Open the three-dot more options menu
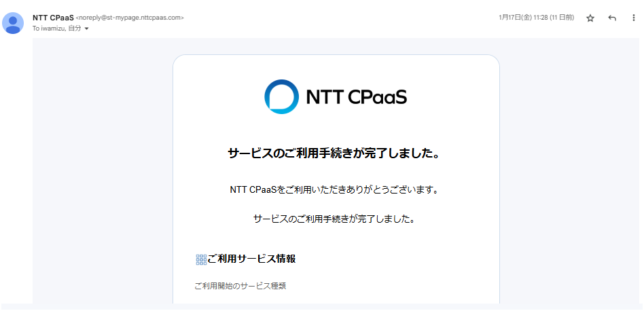Viewport: 644px width, 311px height. pos(633,18)
